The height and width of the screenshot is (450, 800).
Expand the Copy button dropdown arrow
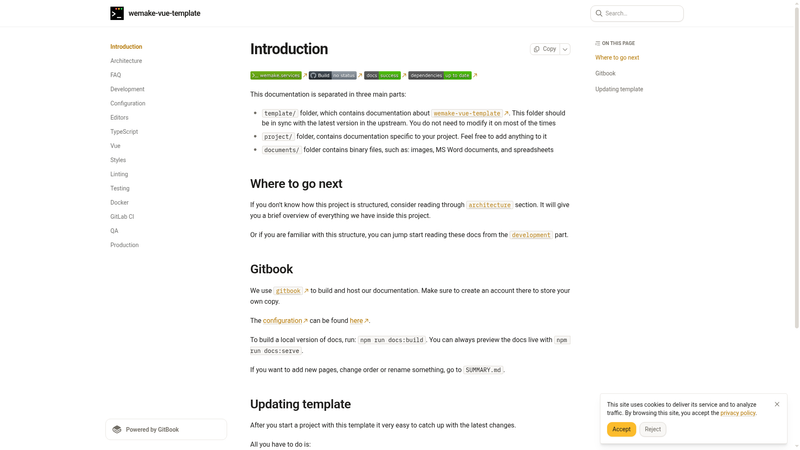pos(565,49)
